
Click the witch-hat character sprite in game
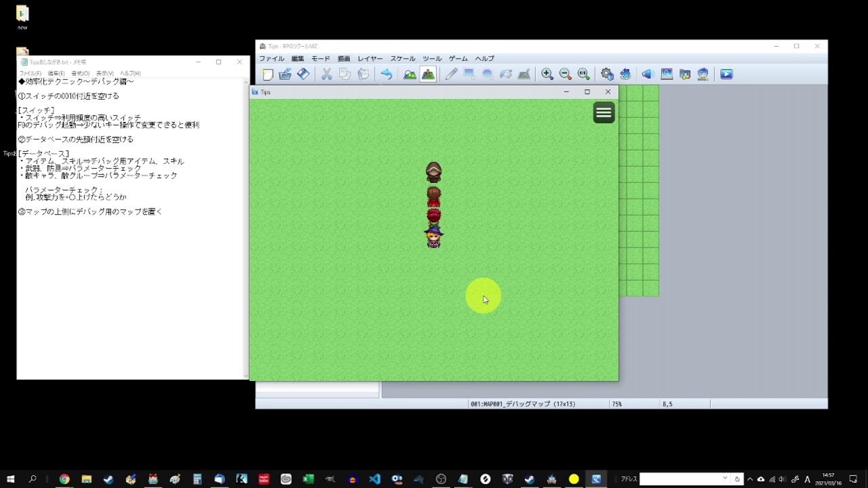coord(434,237)
